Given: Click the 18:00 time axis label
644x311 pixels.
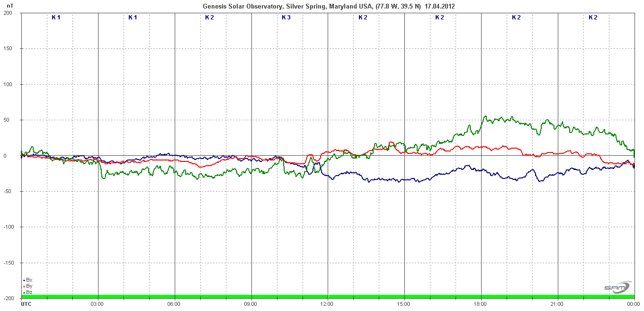Looking at the screenshot, I should (x=481, y=304).
